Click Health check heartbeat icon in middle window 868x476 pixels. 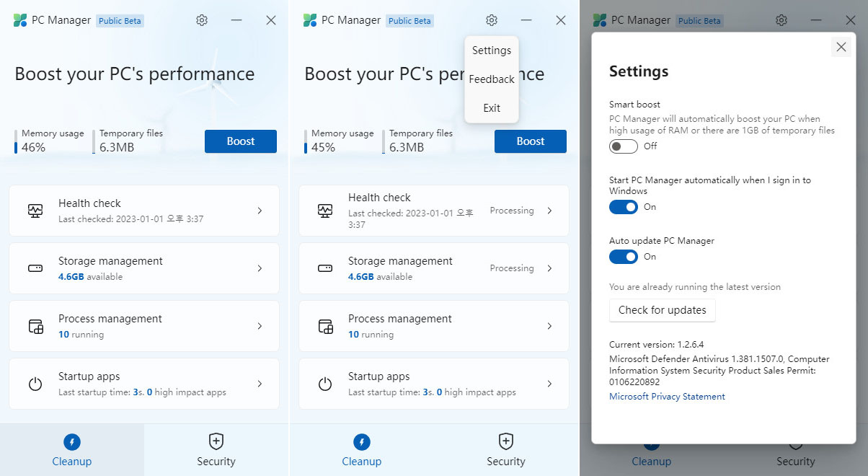[325, 211]
